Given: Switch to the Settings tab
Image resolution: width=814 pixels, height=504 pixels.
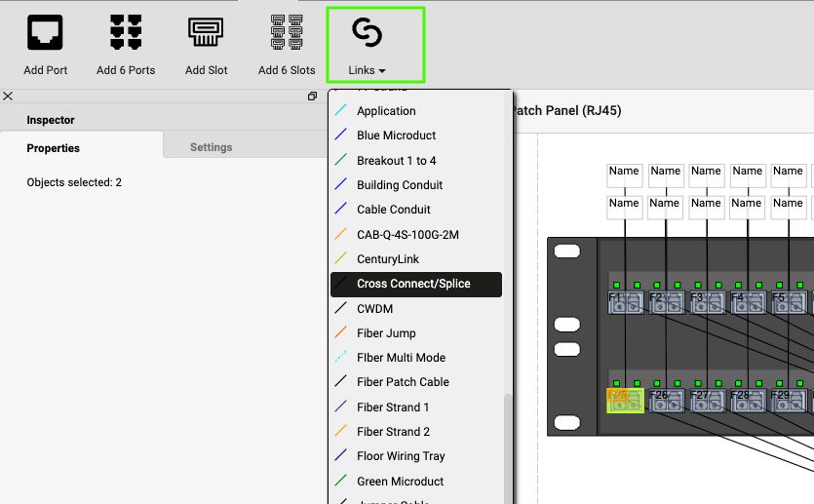Looking at the screenshot, I should click(211, 147).
